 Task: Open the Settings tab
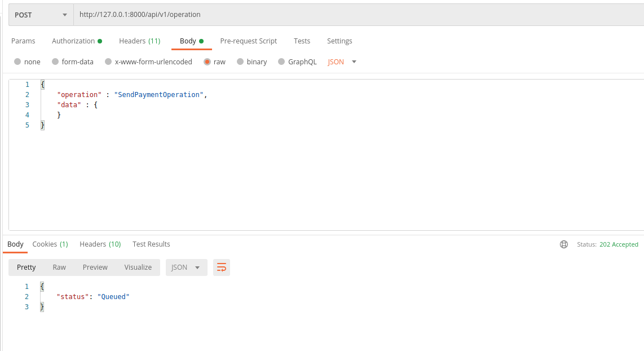coord(339,41)
